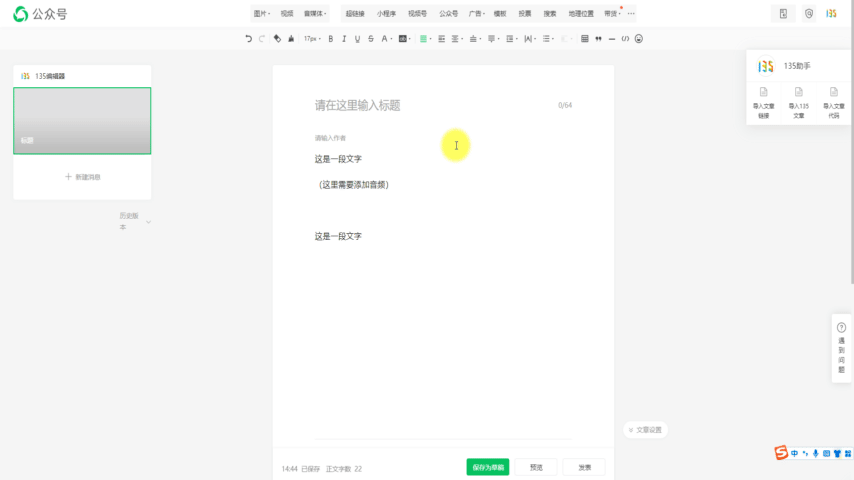The height and width of the screenshot is (480, 854).
Task: Apply the green left-align option
Action: click(423, 39)
